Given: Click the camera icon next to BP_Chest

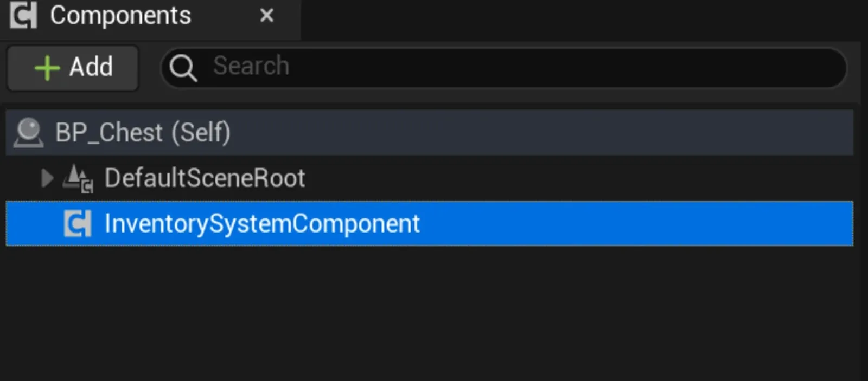Looking at the screenshot, I should (x=29, y=132).
